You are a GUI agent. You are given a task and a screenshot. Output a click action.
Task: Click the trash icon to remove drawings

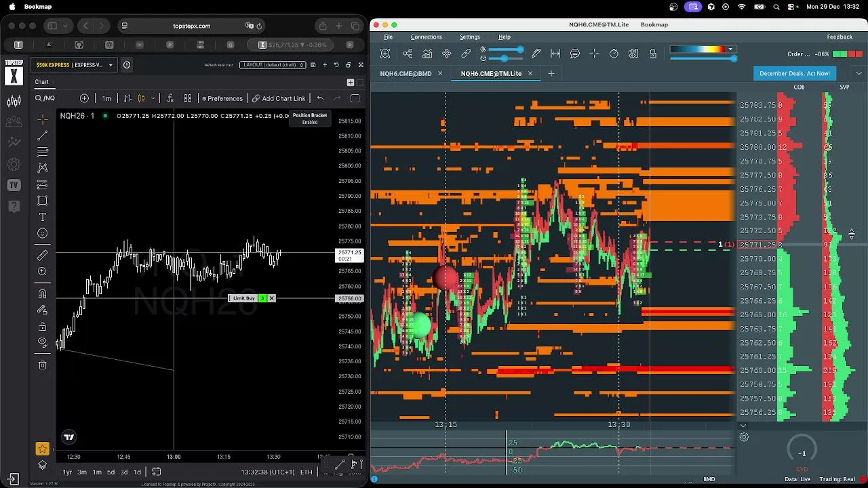pos(42,365)
